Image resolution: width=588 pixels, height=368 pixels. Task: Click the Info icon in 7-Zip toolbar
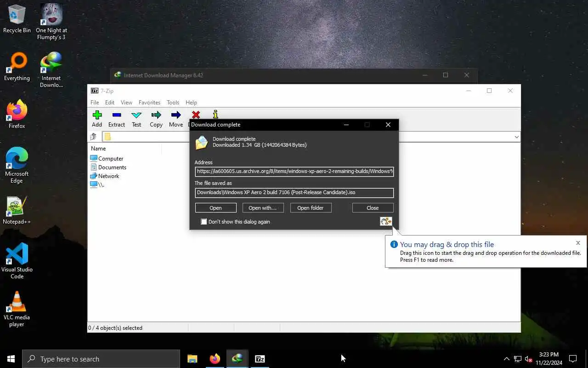[x=215, y=114]
